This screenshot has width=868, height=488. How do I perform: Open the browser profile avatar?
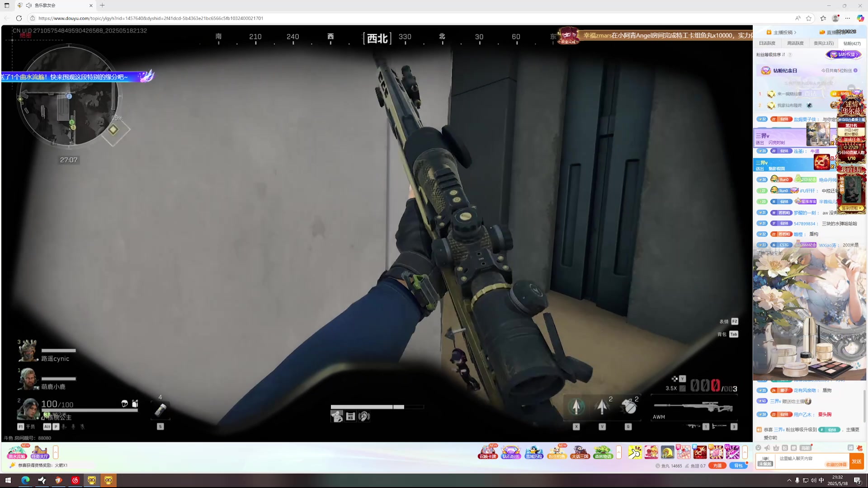pyautogui.click(x=835, y=18)
